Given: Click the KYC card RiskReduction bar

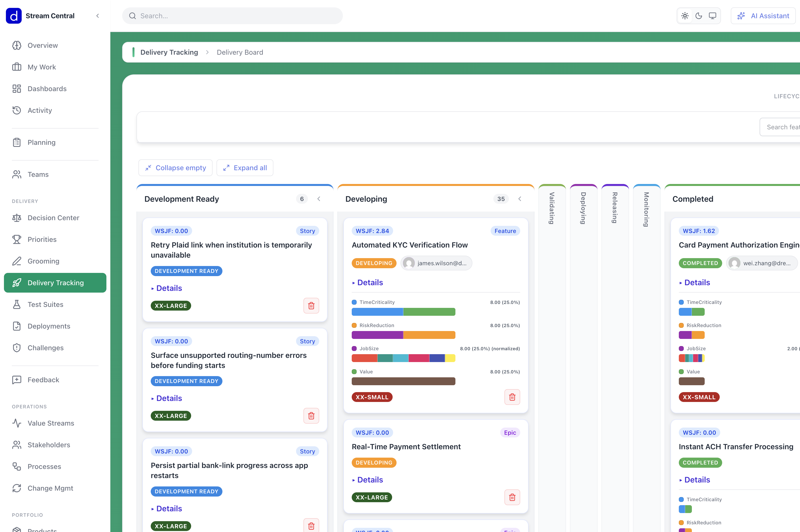Looking at the screenshot, I should [x=403, y=335].
